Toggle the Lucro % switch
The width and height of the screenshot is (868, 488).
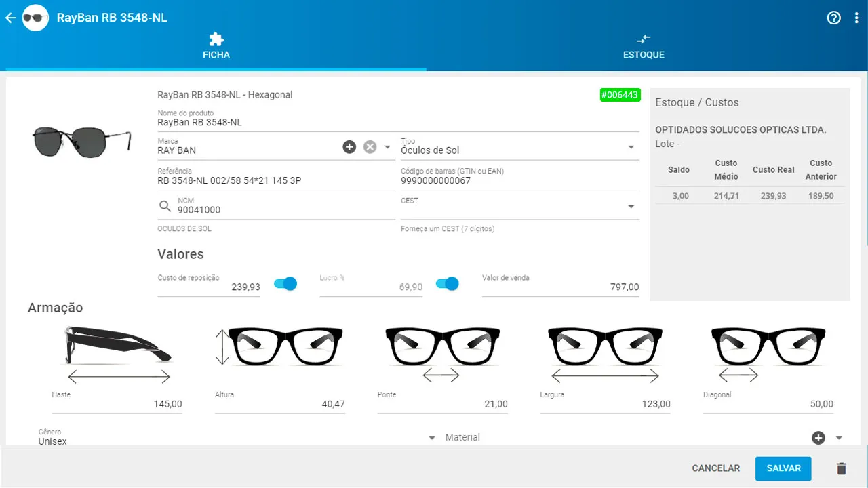click(x=448, y=284)
